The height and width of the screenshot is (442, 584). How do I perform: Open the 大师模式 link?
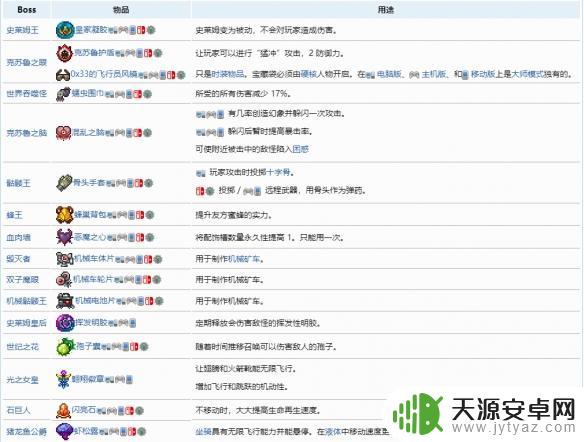pos(527,74)
